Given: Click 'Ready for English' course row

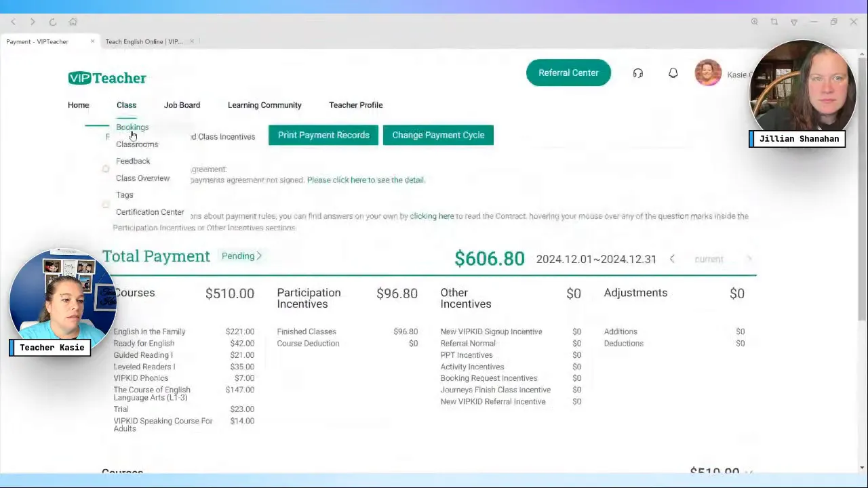Looking at the screenshot, I should (x=184, y=343).
